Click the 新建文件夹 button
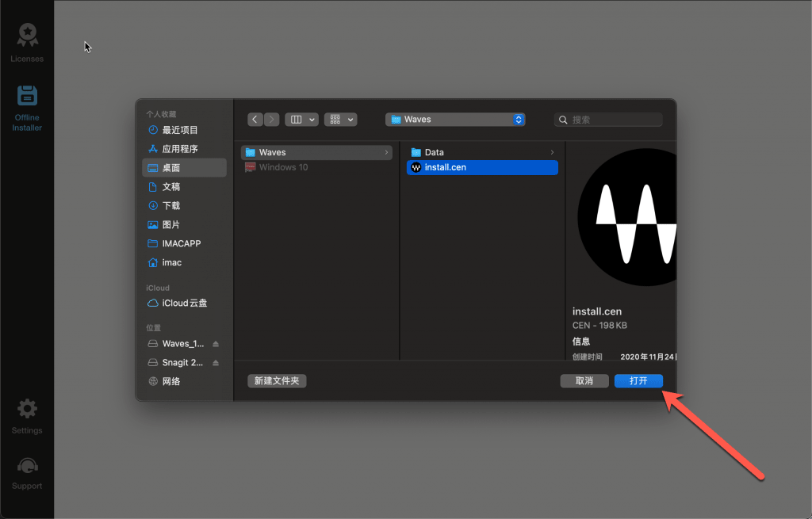The height and width of the screenshot is (519, 812). [277, 381]
